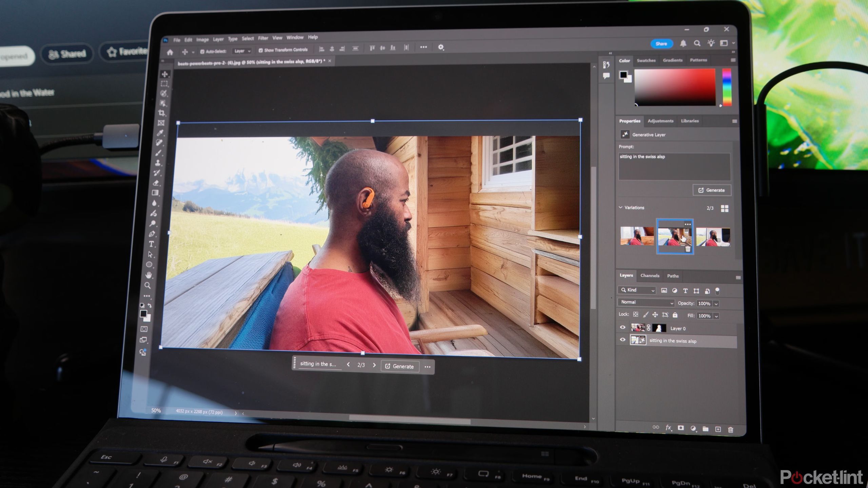Screen dimensions: 868x488
Task: Create new layer with plus icon
Action: point(718,429)
